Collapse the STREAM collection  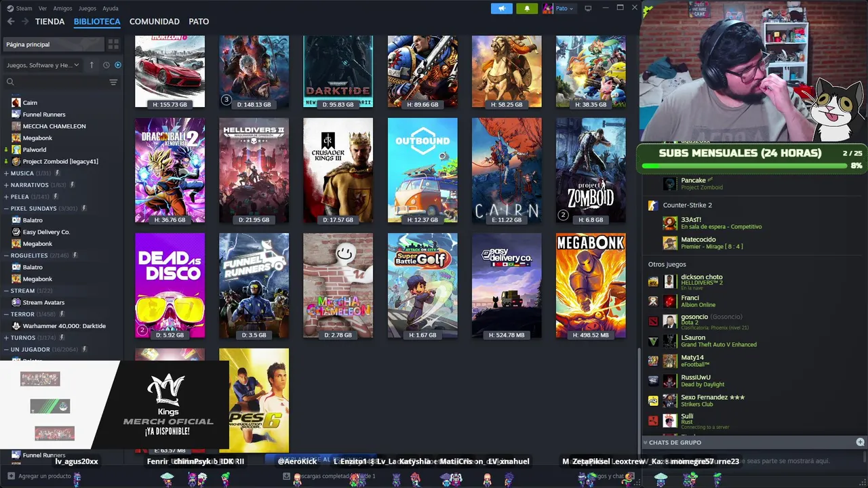[5, 291]
